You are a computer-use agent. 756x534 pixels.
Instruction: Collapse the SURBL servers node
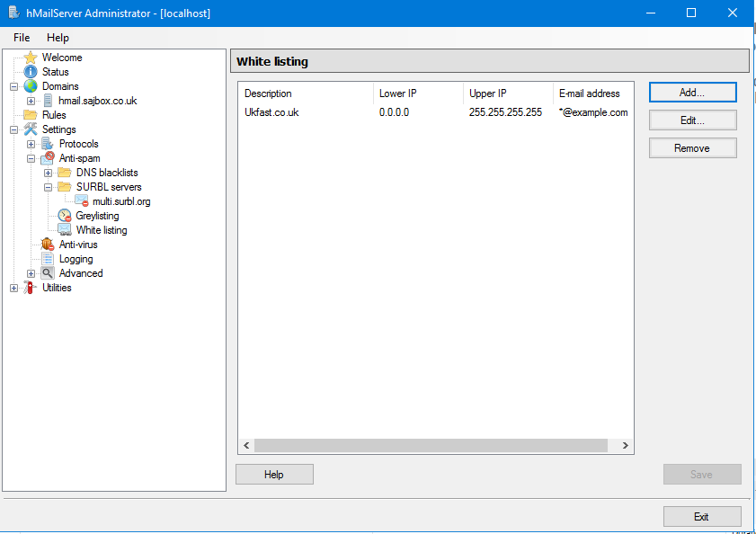pyautogui.click(x=49, y=187)
